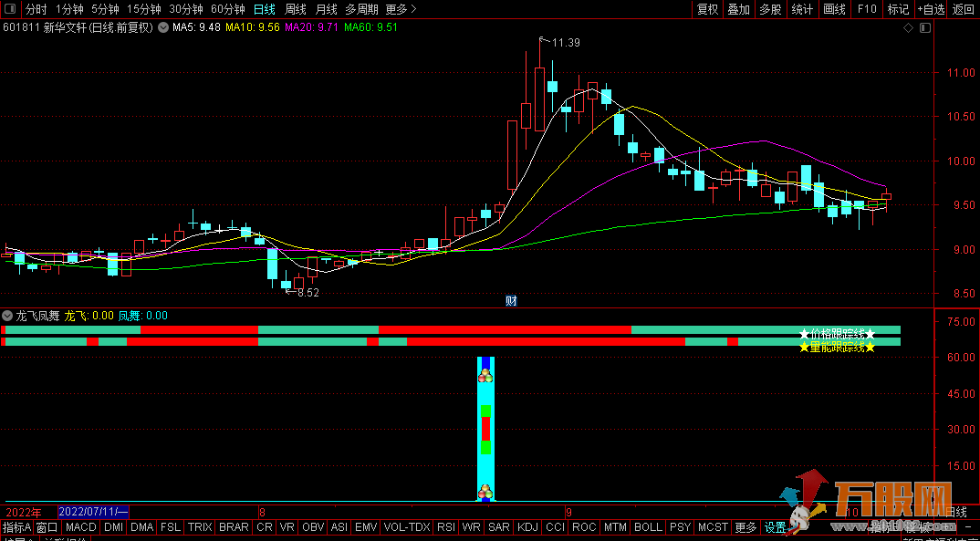Open the main chart indicator dropdown beside 新华文轩
This screenshot has width=980, height=541.
(163, 27)
